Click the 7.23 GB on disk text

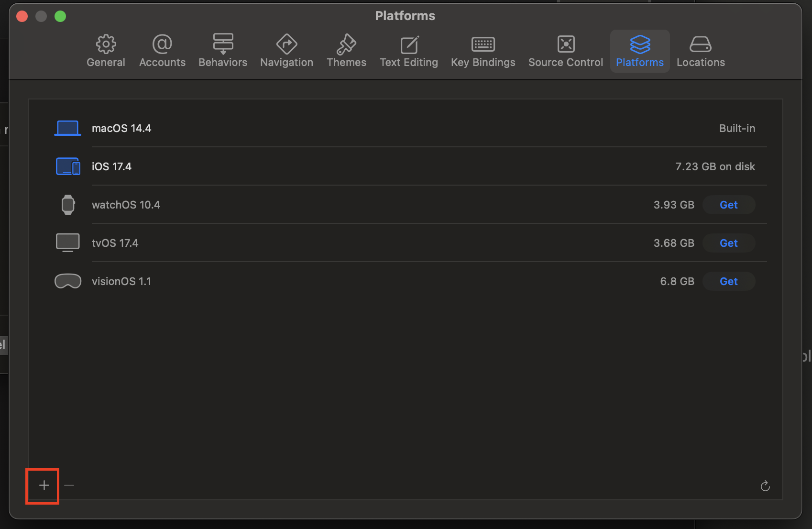pyautogui.click(x=715, y=166)
